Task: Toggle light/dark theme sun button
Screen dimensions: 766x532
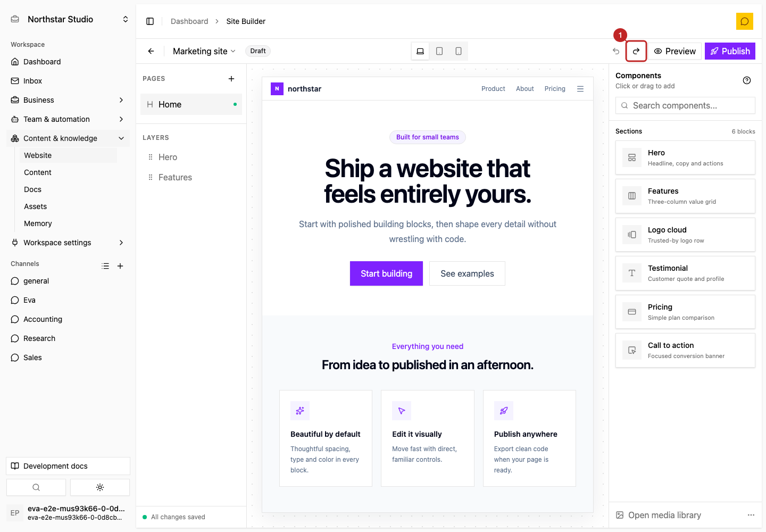Action: pos(100,487)
